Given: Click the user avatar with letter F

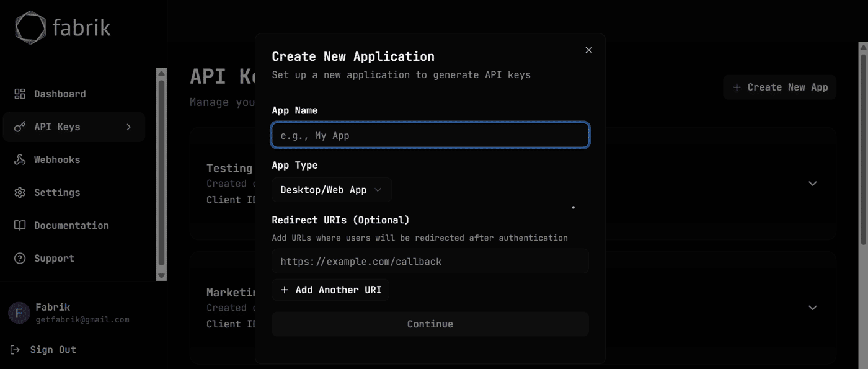Looking at the screenshot, I should point(19,313).
